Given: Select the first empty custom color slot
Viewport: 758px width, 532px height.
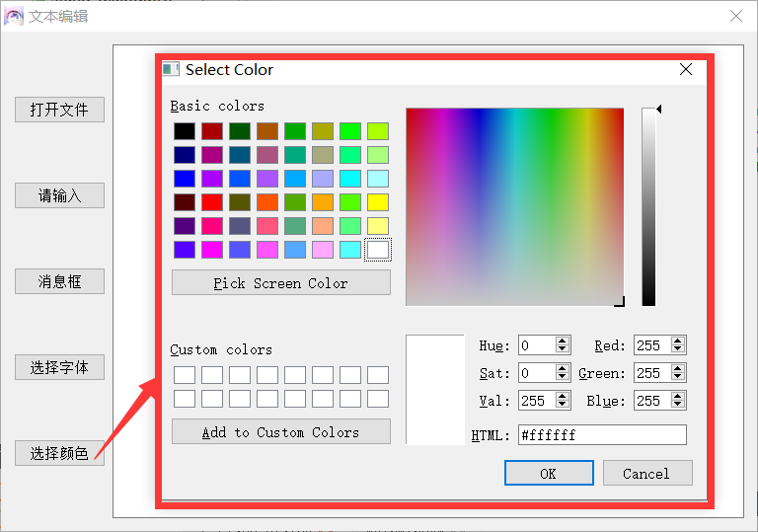Looking at the screenshot, I should coord(185,375).
